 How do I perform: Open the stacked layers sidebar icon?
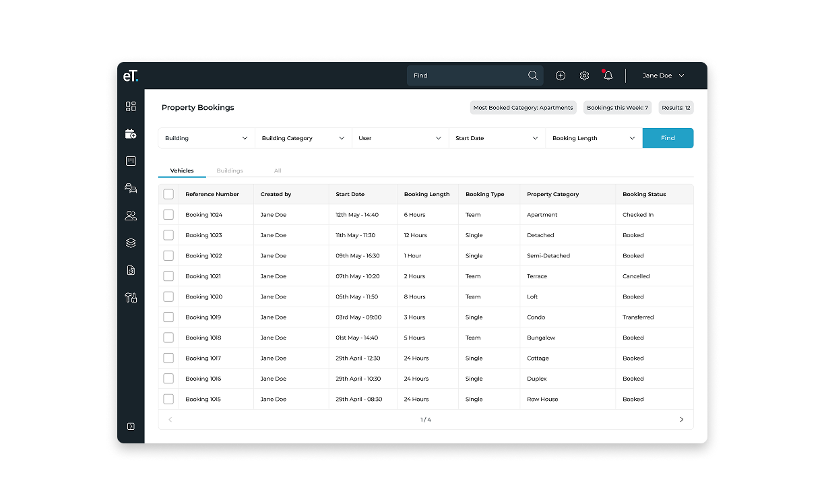pyautogui.click(x=131, y=243)
